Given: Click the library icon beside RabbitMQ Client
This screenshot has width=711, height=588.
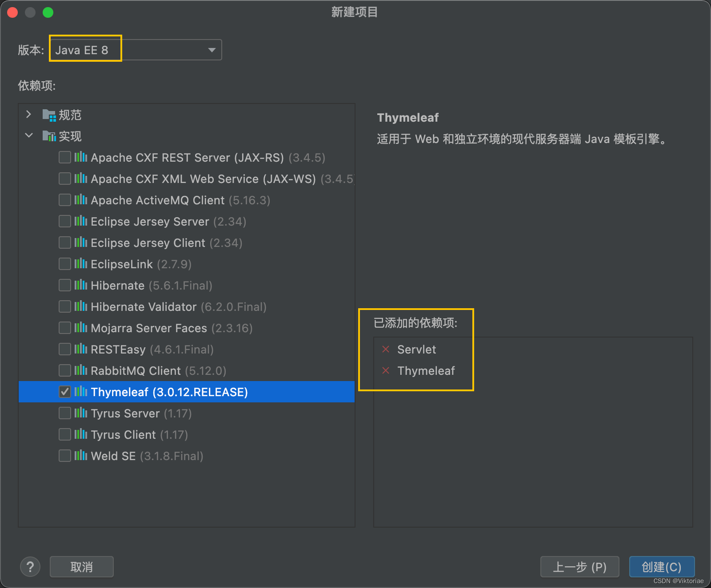Looking at the screenshot, I should click(x=81, y=370).
